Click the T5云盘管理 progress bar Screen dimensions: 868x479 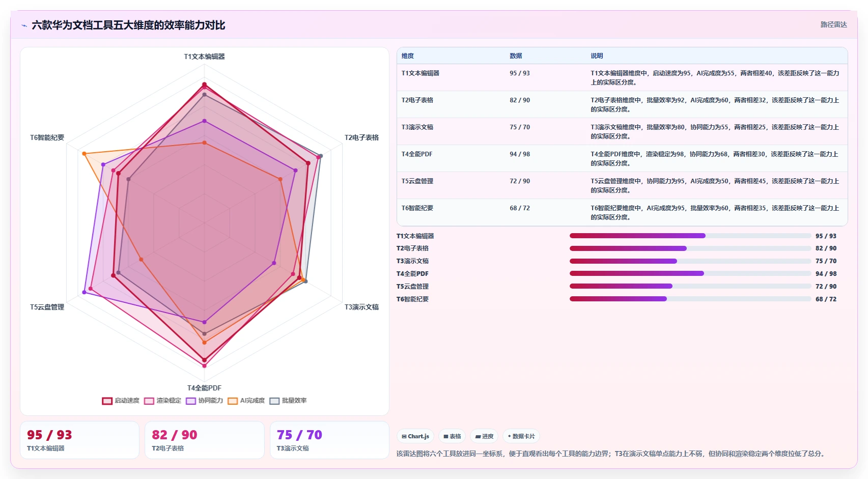[690, 286]
